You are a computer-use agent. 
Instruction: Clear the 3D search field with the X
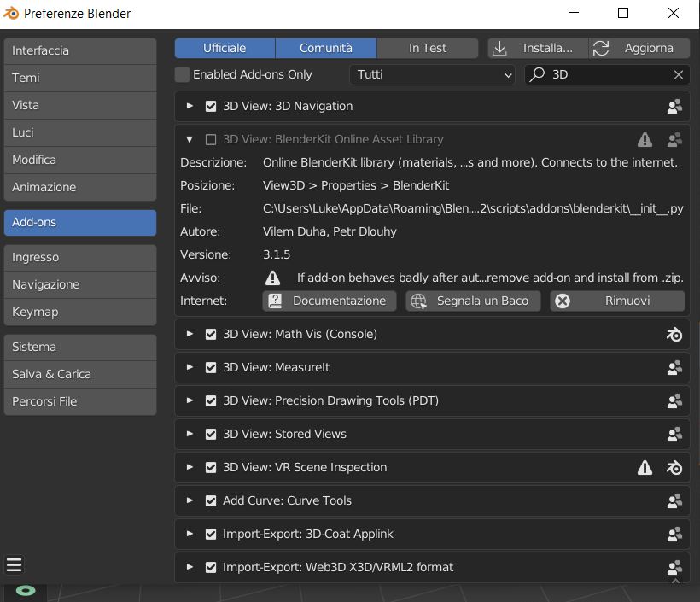tap(679, 74)
